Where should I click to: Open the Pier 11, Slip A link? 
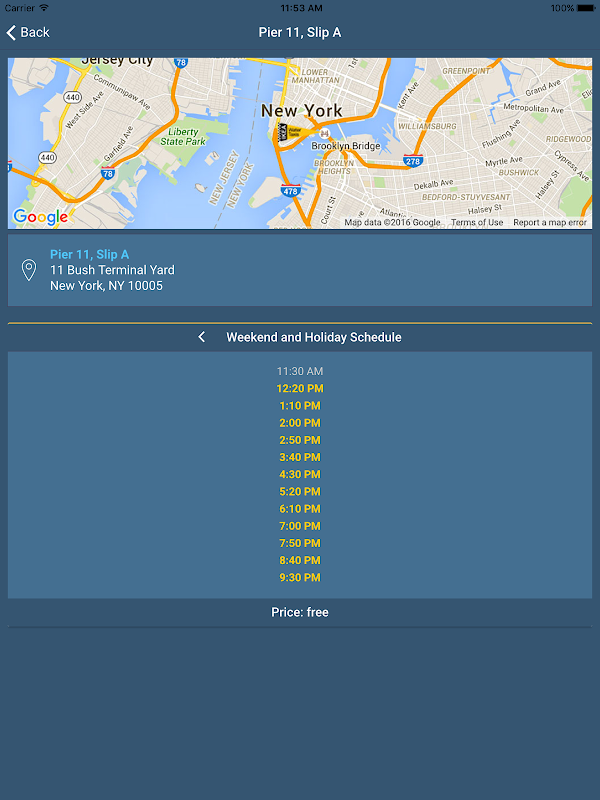pos(89,254)
